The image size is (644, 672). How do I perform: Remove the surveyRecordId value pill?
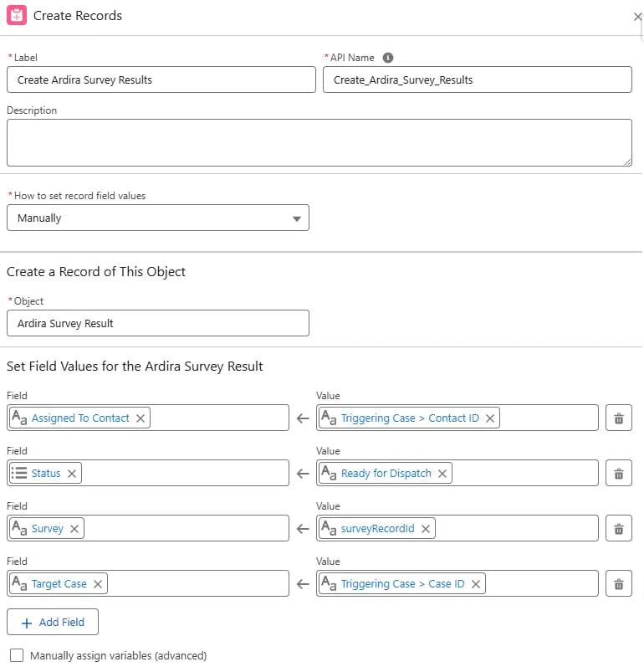click(425, 529)
